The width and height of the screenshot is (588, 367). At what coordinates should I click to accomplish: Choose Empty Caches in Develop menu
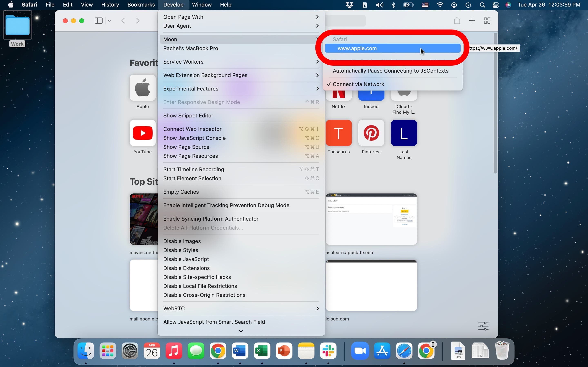pos(181,192)
